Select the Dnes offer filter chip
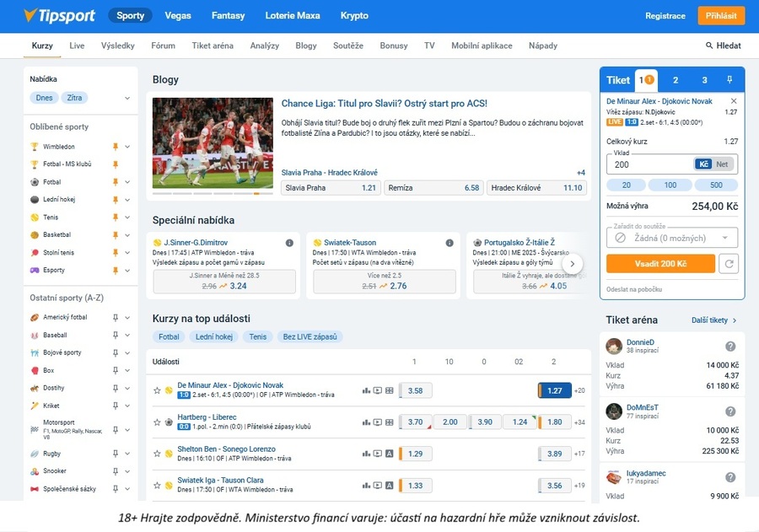759x532 pixels. pyautogui.click(x=44, y=98)
